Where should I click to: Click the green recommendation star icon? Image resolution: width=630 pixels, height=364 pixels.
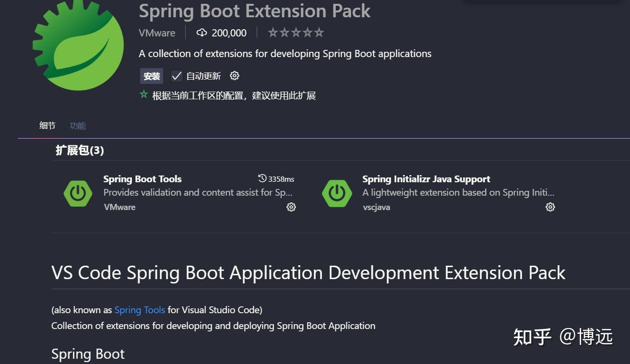[x=143, y=94]
